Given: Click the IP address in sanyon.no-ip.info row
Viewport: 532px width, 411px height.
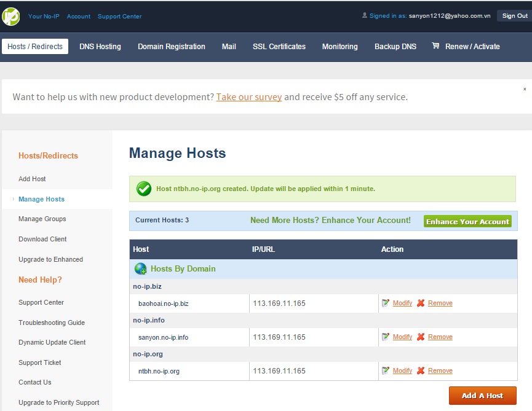Looking at the screenshot, I should (x=279, y=337).
